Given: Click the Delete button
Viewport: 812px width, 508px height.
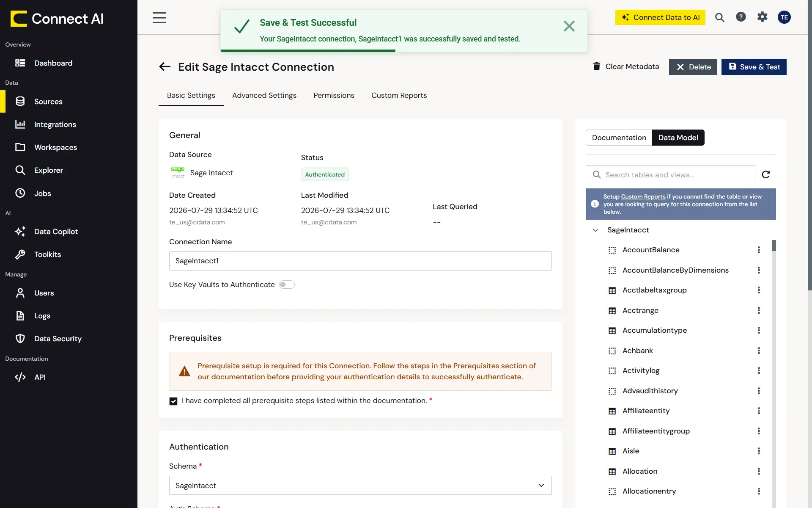Looking at the screenshot, I should click(693, 67).
